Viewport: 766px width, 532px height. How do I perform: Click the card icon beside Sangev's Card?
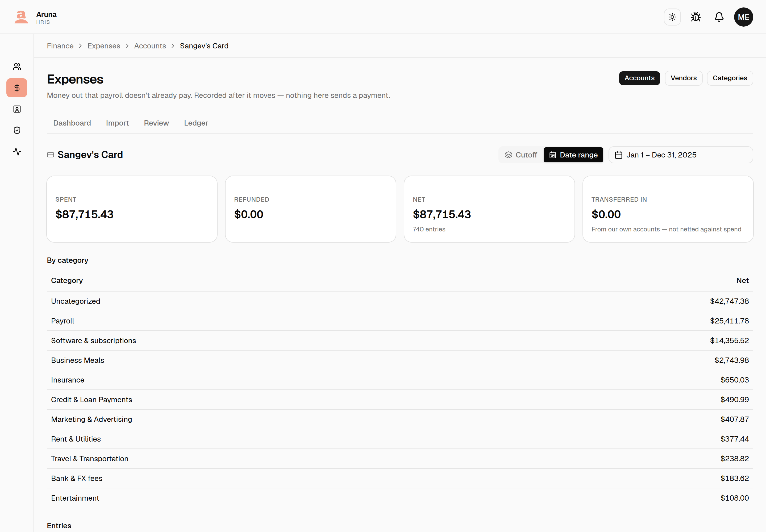click(51, 155)
